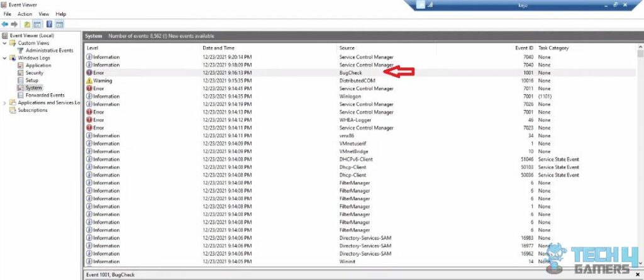
Task: Open the View menu
Action: [x=43, y=14]
